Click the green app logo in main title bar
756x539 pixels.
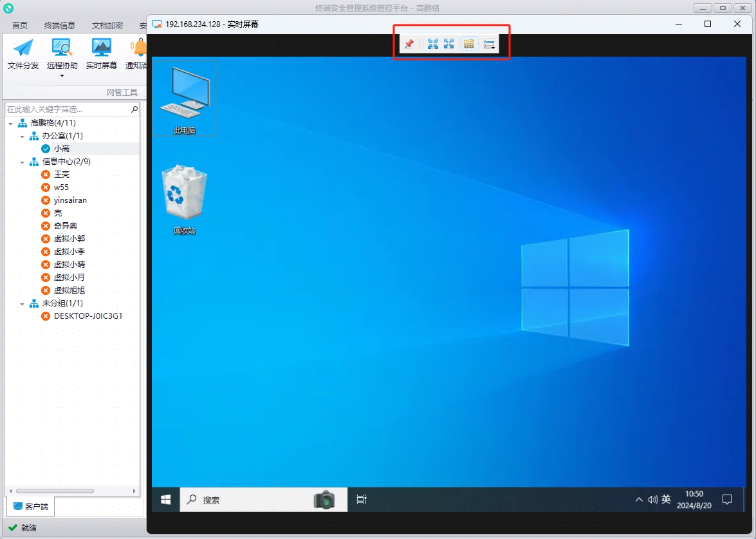(8, 8)
